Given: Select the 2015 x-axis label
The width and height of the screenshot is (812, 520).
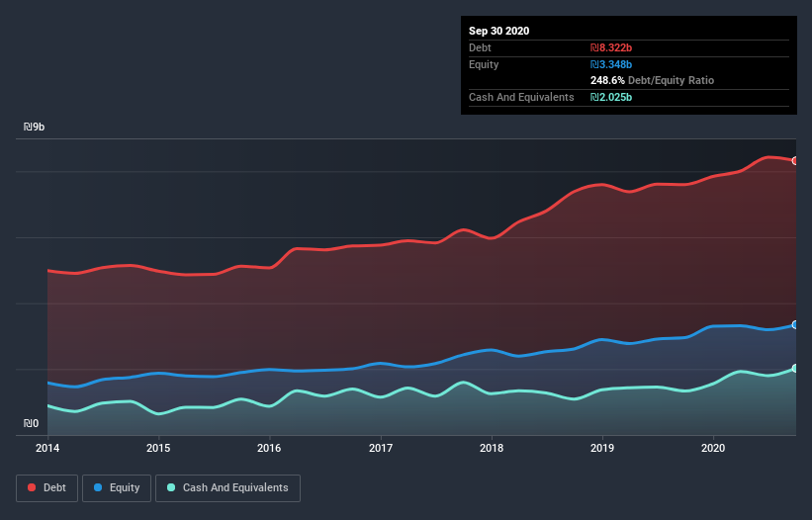Looking at the screenshot, I should [158, 448].
